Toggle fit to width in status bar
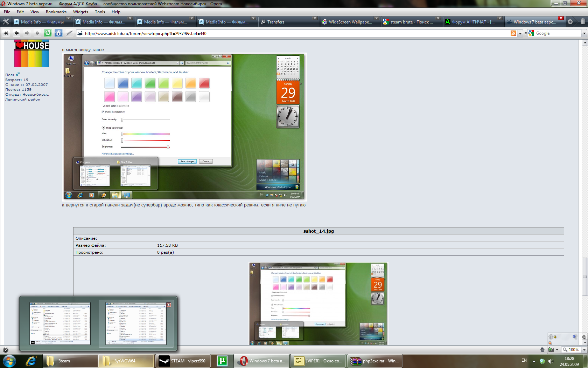Viewport: 588px width, 368px height. pyautogui.click(x=542, y=350)
